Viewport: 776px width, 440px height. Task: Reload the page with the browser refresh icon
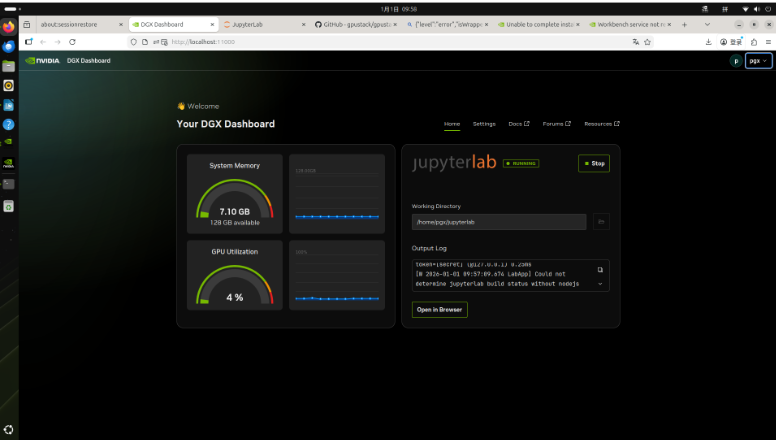(x=72, y=42)
